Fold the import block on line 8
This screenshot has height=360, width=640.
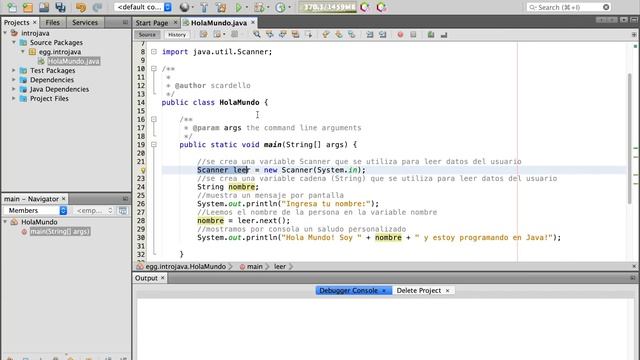[154, 51]
